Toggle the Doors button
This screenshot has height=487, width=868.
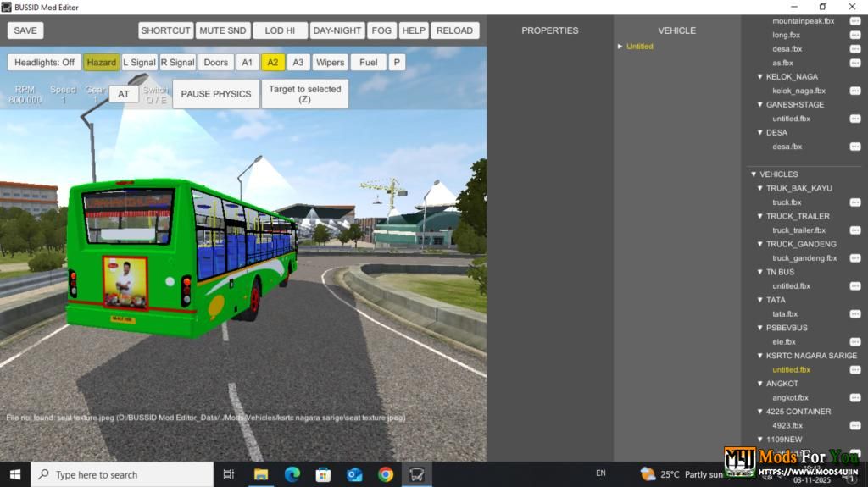click(x=216, y=63)
